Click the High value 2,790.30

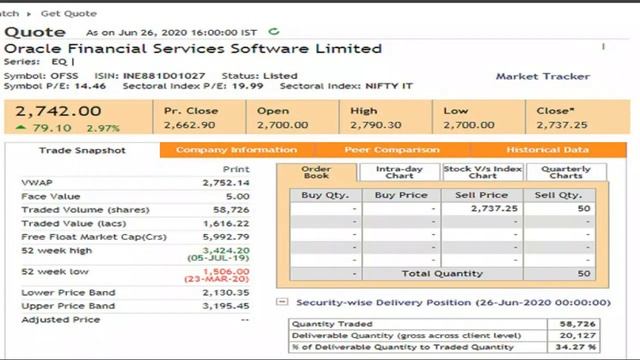coord(376,125)
